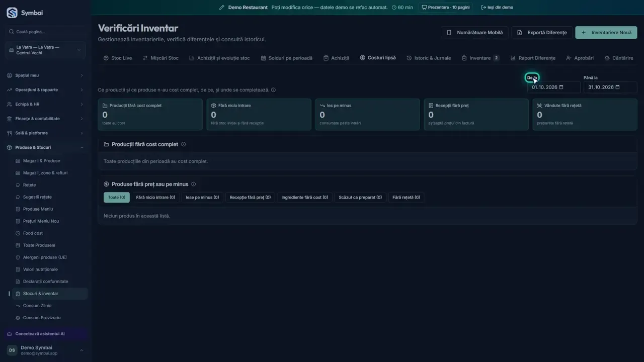Click the Caută pagina search field
This screenshot has width=644, height=362.
pyautogui.click(x=45, y=32)
